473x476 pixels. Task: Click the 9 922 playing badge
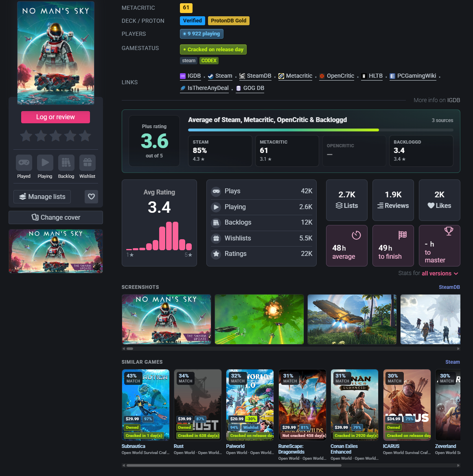(x=201, y=34)
